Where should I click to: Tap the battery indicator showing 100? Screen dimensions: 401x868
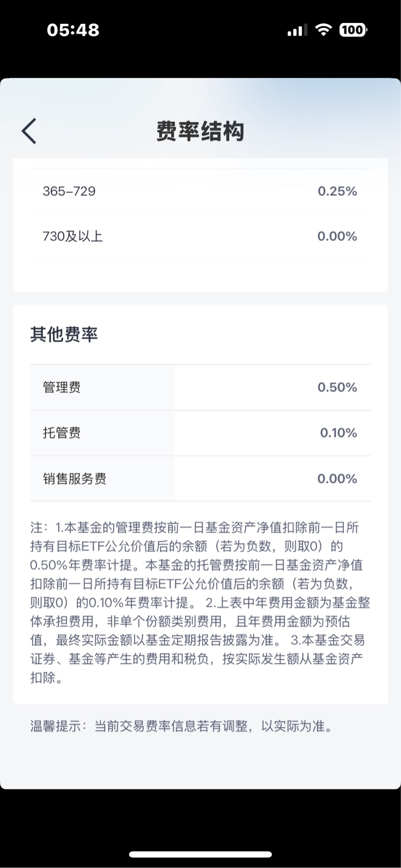pyautogui.click(x=353, y=30)
